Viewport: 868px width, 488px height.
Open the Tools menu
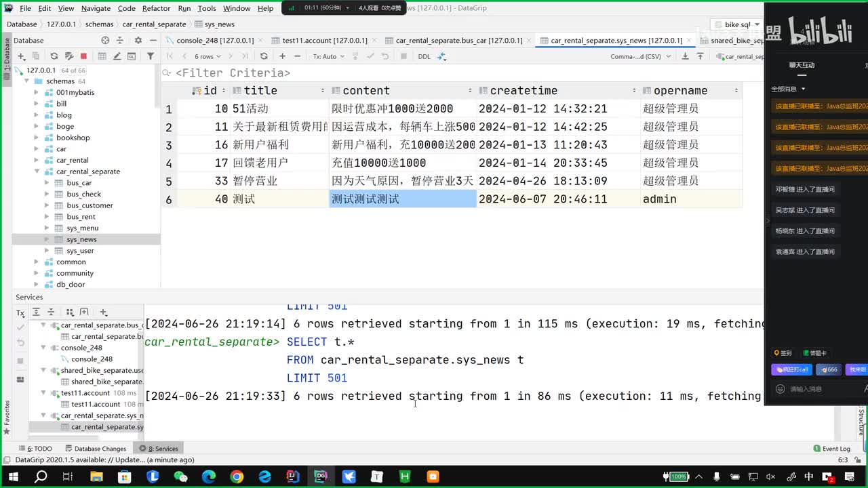(206, 8)
